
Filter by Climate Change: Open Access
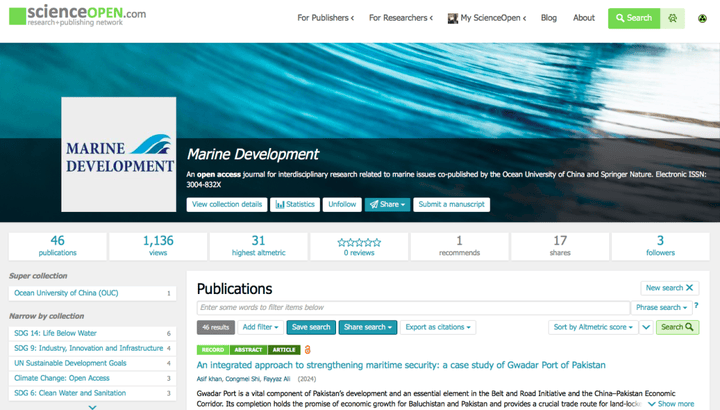[92, 378]
